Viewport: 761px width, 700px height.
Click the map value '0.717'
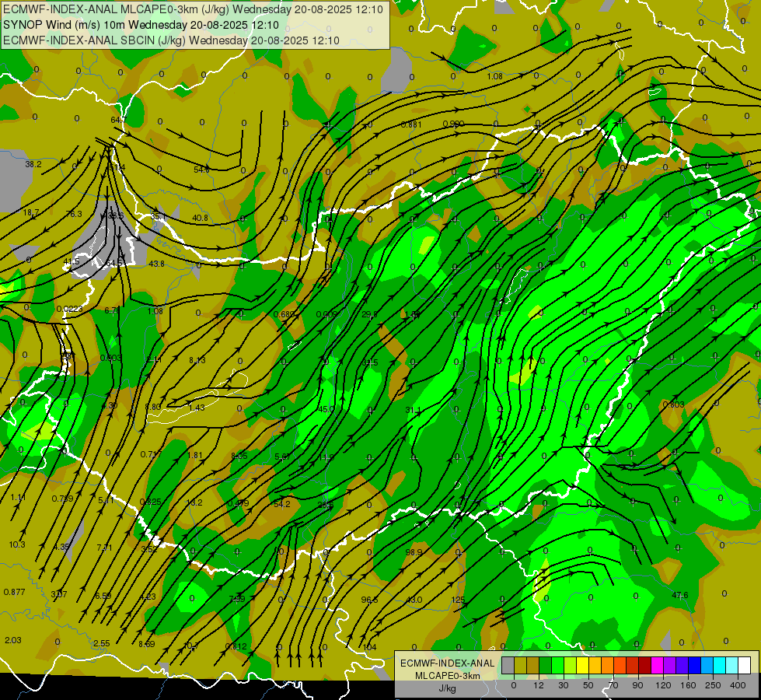coord(151,454)
